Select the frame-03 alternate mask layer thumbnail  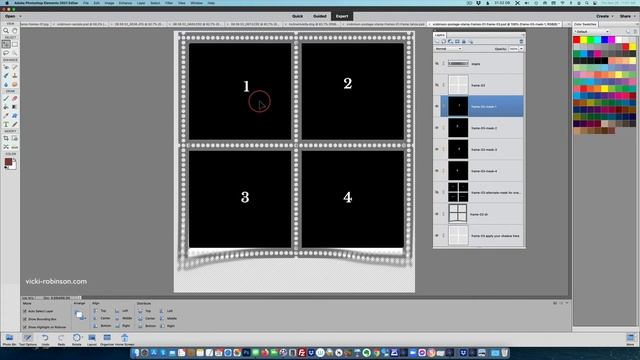click(x=458, y=192)
